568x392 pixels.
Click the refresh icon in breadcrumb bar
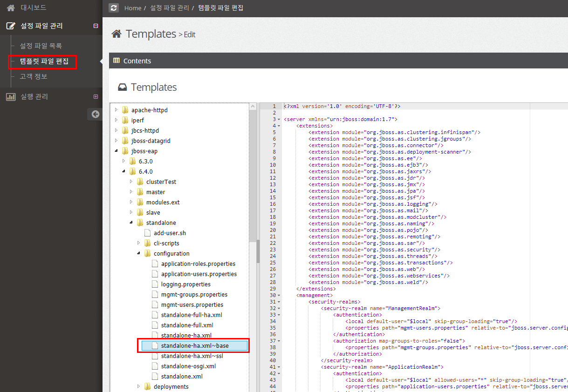pos(113,8)
